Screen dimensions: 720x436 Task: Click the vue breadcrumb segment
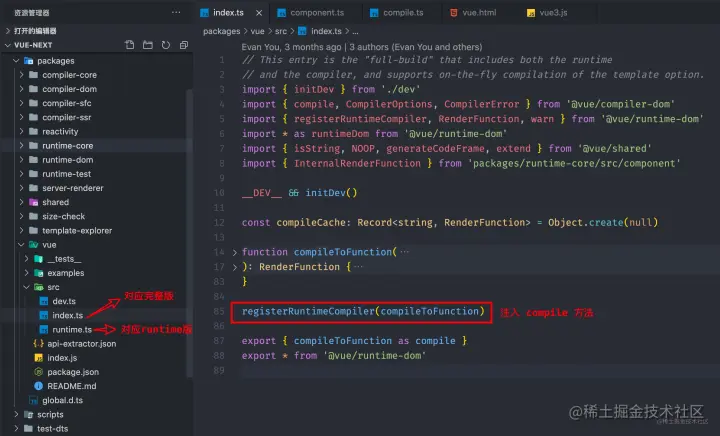[x=257, y=31]
